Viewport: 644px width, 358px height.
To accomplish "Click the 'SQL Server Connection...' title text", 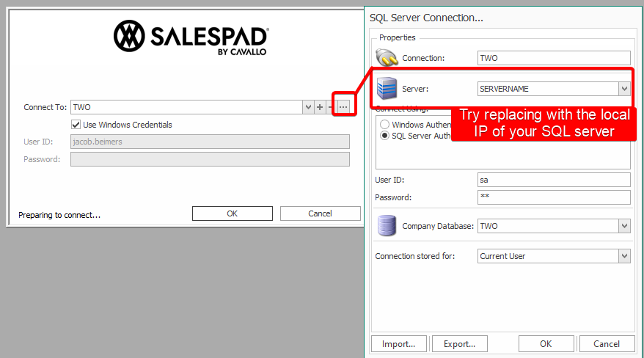I will tap(426, 18).
